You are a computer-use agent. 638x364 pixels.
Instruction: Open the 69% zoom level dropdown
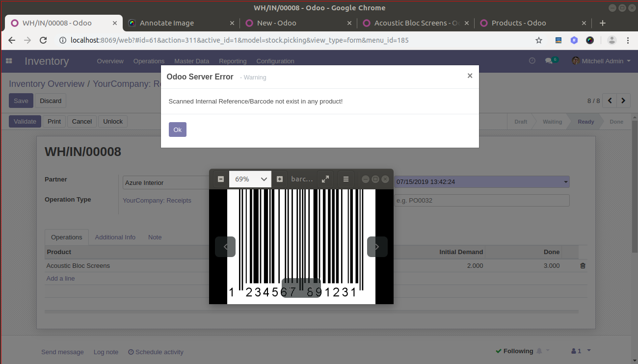tap(250, 179)
